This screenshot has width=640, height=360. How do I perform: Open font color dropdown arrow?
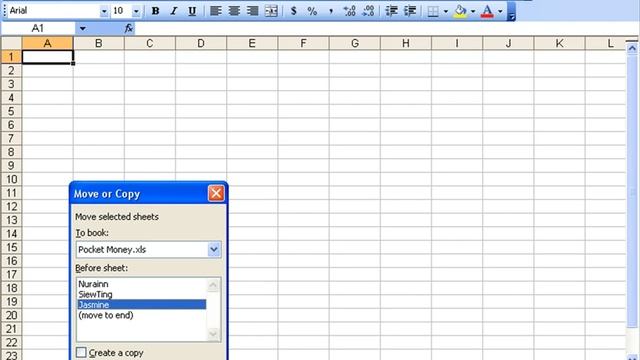[x=500, y=11]
